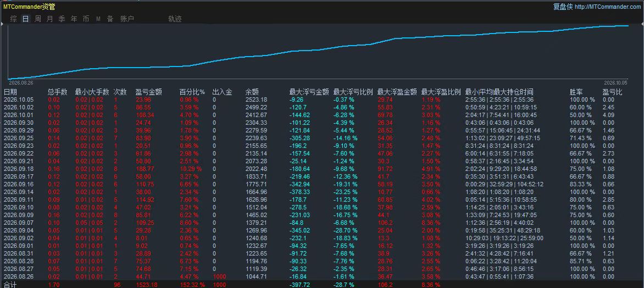Click the 合计 totals row label
644x288 pixels.
(x=10, y=284)
